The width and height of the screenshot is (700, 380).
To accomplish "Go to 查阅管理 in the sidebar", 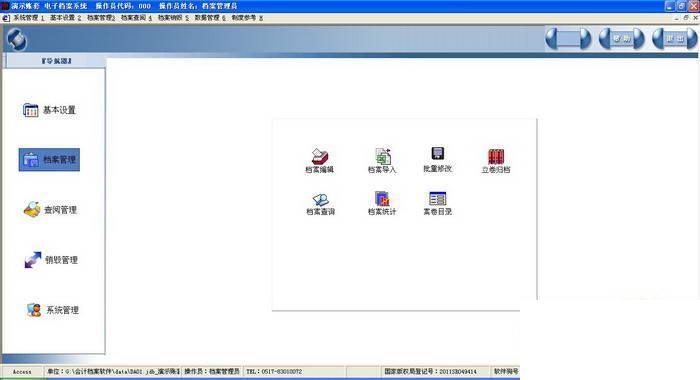I will tap(50, 209).
